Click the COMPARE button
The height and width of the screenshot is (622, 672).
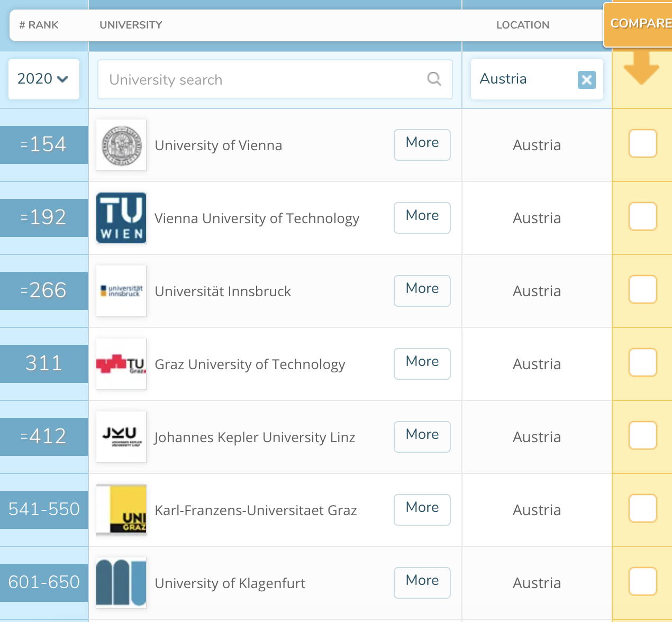638,24
